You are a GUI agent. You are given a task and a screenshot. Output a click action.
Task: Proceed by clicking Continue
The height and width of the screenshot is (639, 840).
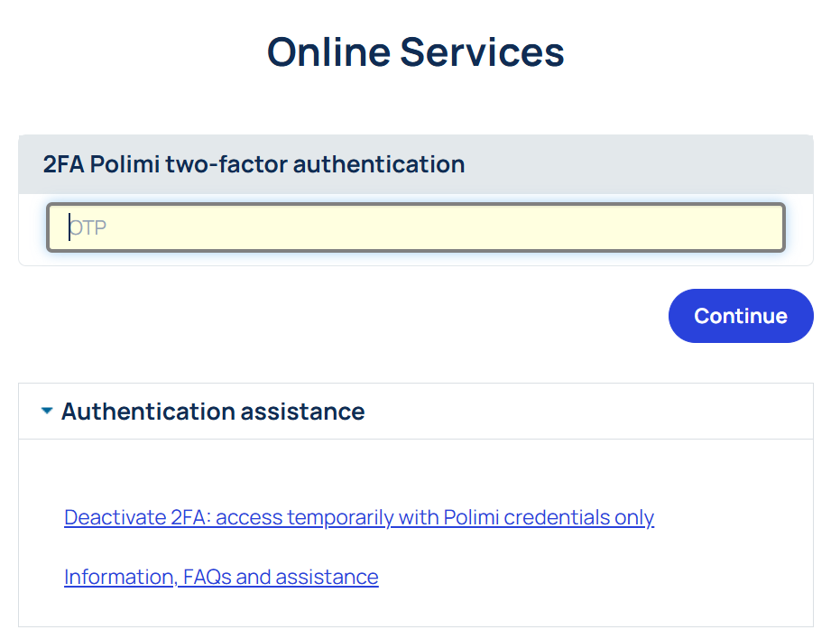pos(741,316)
